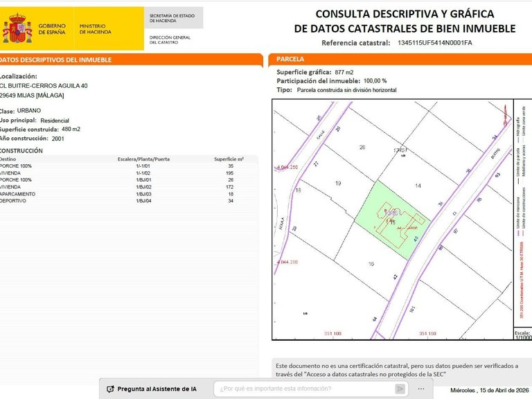The image size is (532, 399).
Task: Click the 'Pregunta al Asistente de IA' label
Action: click(x=157, y=389)
